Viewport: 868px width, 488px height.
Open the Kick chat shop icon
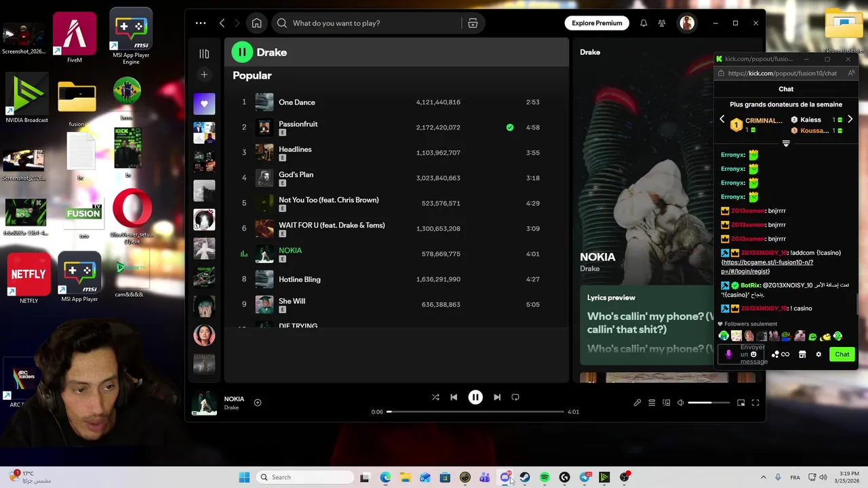[802, 354]
